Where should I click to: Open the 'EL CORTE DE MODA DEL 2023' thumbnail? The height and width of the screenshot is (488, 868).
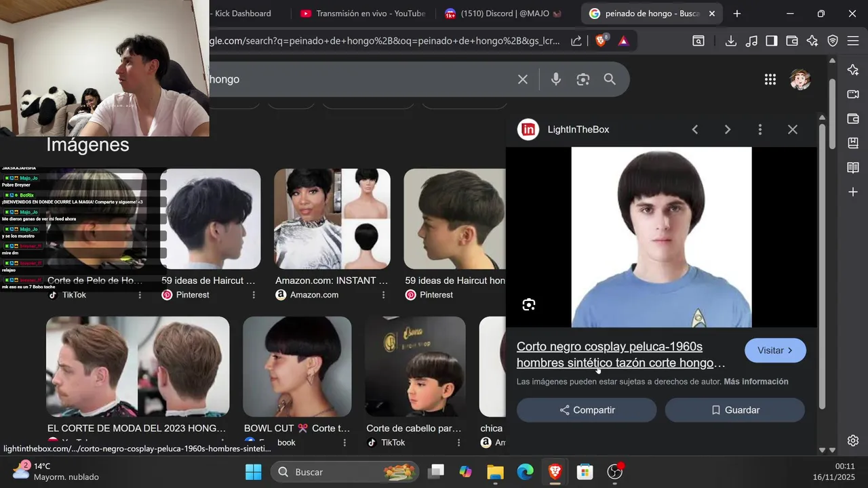point(138,367)
